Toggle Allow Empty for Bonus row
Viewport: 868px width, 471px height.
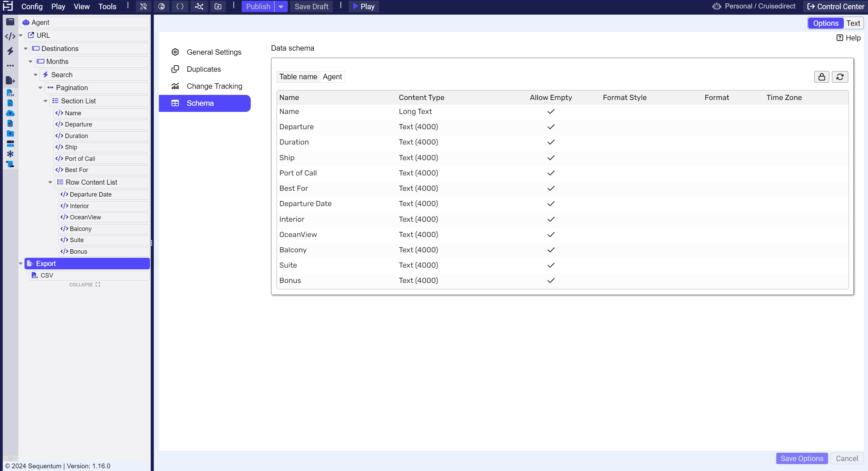tap(551, 281)
